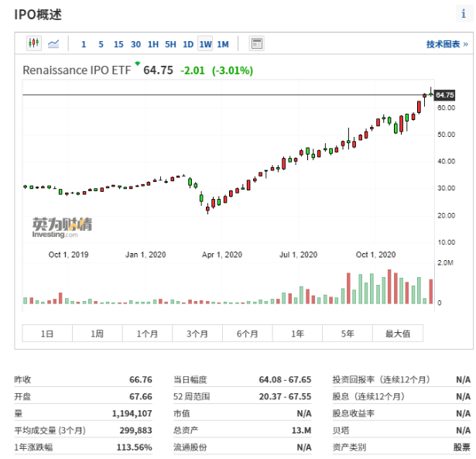Set chart range to 3个月
Viewport: 476px width, 459px height.
(197, 334)
